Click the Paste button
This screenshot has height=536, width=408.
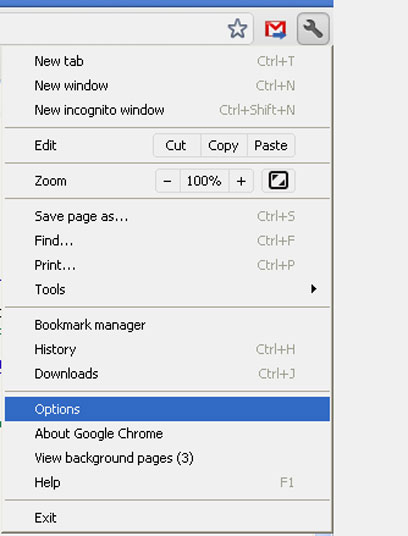click(271, 146)
